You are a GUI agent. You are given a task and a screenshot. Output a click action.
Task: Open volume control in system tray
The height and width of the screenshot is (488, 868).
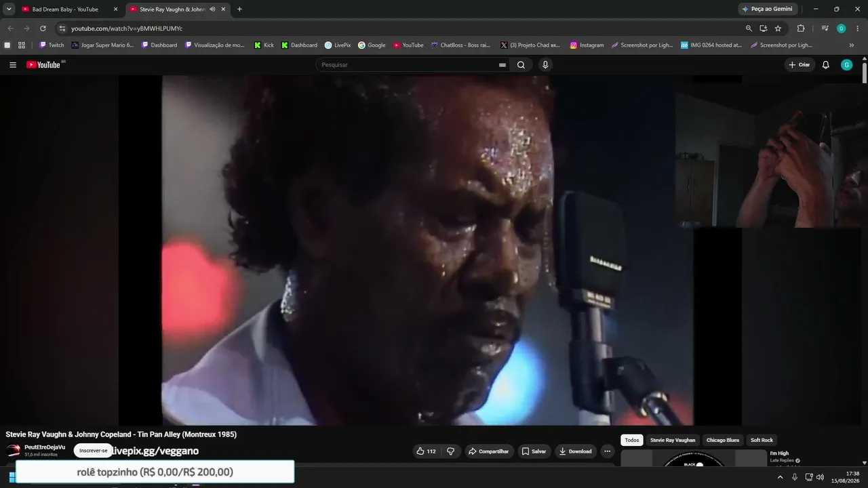tap(820, 477)
